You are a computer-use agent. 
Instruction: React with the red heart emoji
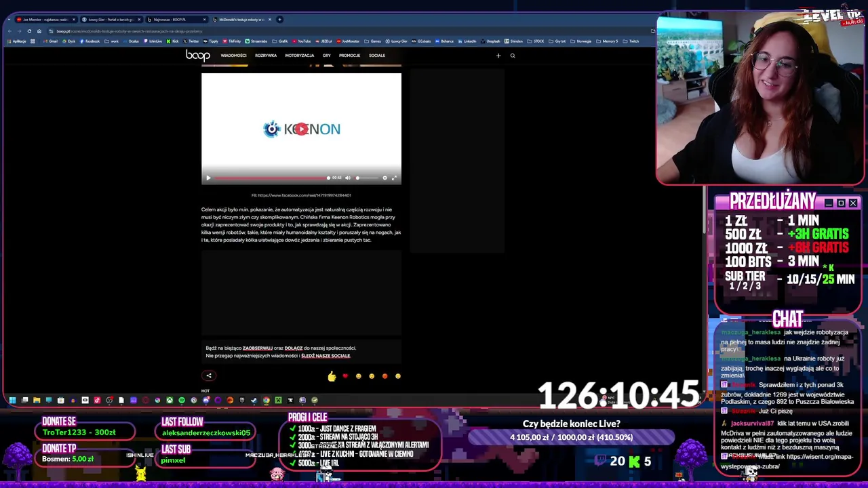[x=345, y=376]
